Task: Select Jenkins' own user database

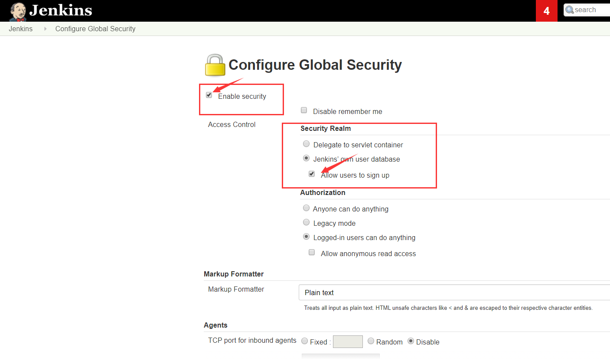Action: [x=306, y=158]
